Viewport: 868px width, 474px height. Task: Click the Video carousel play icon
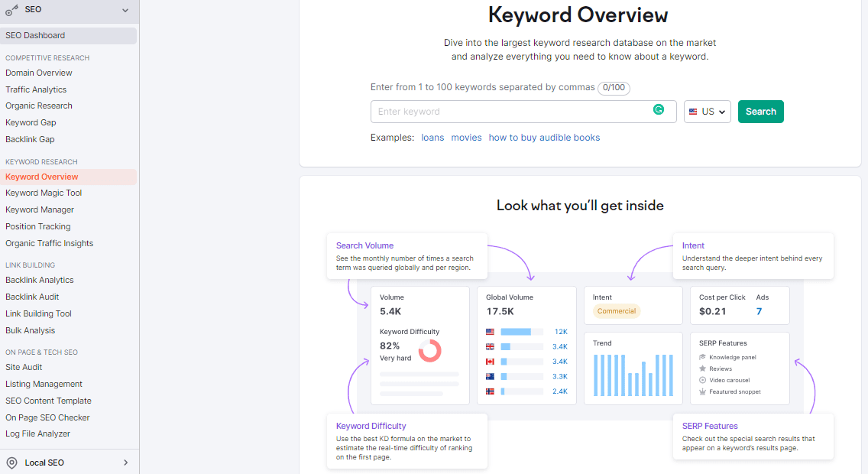click(702, 380)
